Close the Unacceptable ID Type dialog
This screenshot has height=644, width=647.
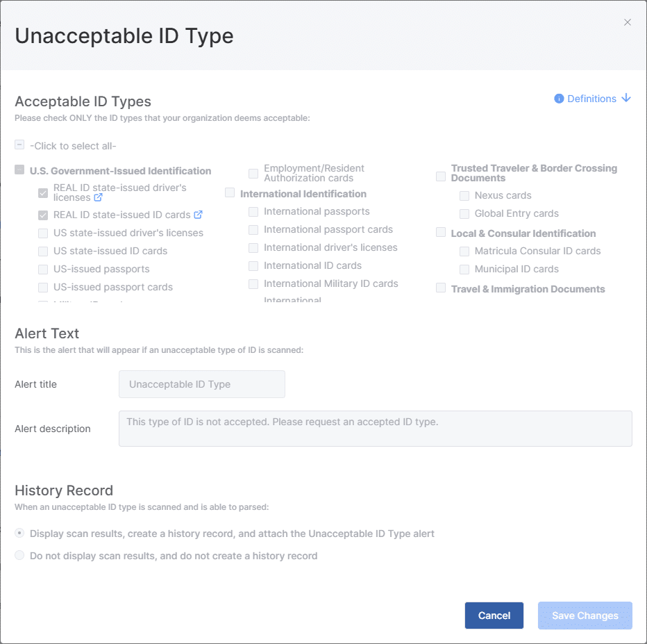(627, 22)
